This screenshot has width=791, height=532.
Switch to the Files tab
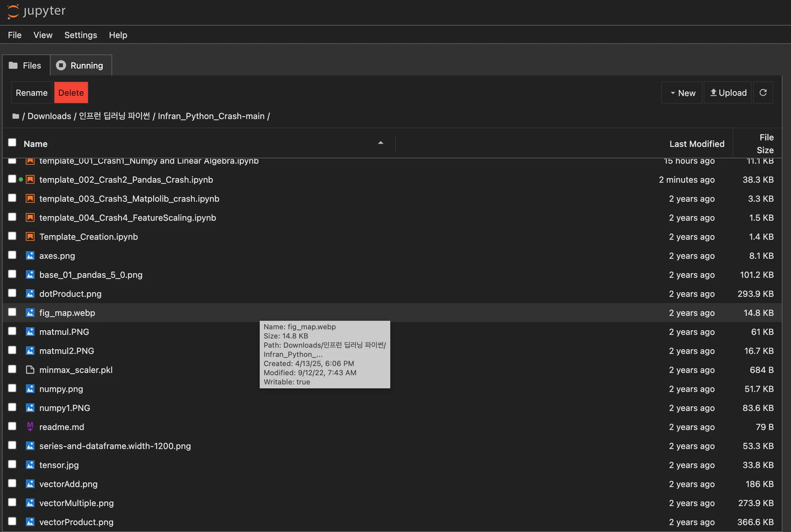(26, 65)
